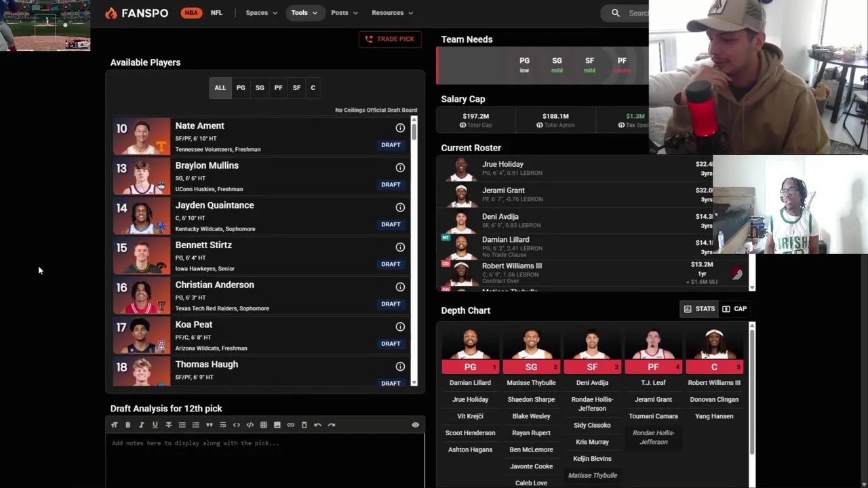868x488 pixels.
Task: Show info for Koa Peat
Action: (400, 327)
